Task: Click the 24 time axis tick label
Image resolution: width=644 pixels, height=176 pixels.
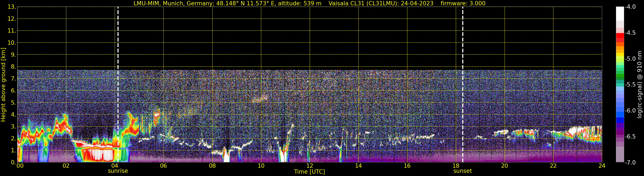Action: 602,166
